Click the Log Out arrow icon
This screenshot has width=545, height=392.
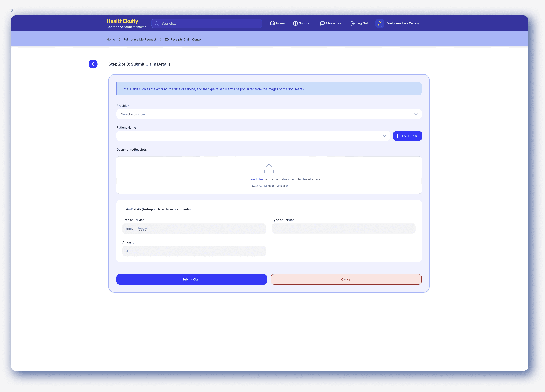pos(353,23)
